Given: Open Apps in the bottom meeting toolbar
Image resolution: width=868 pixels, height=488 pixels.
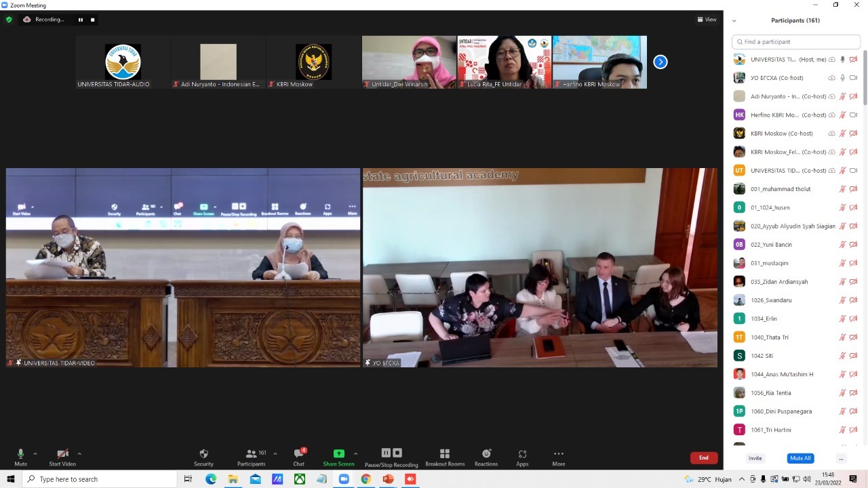Looking at the screenshot, I should 522,457.
